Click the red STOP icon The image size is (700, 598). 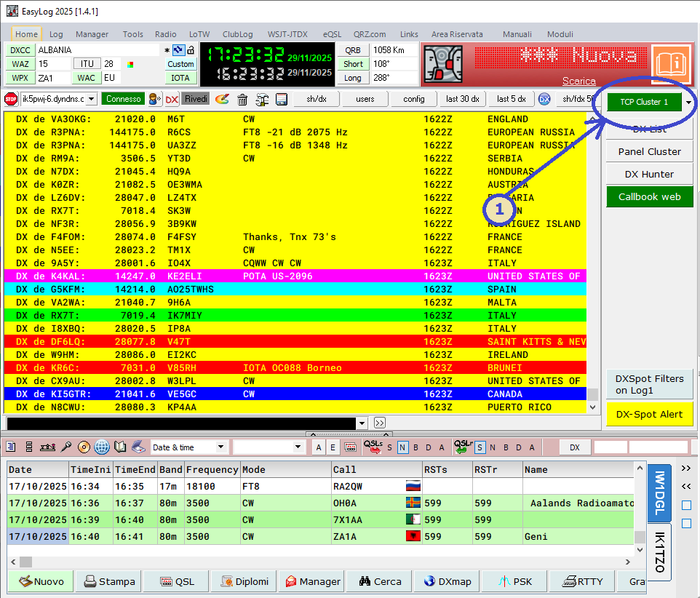[11, 99]
